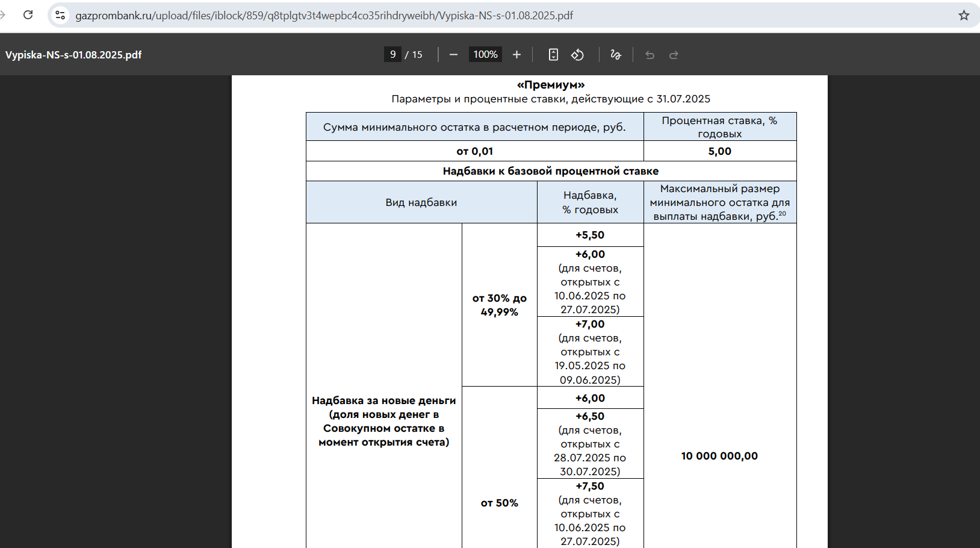The image size is (980, 548).
Task: Click the Vypiska-NS-s-01.08.2025.pdf file title
Action: [73, 55]
